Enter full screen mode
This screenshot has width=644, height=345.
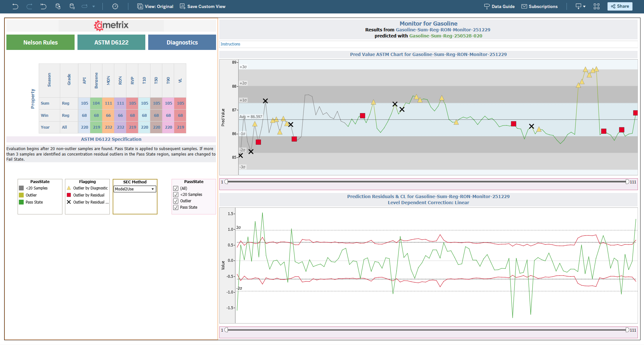coord(596,6)
